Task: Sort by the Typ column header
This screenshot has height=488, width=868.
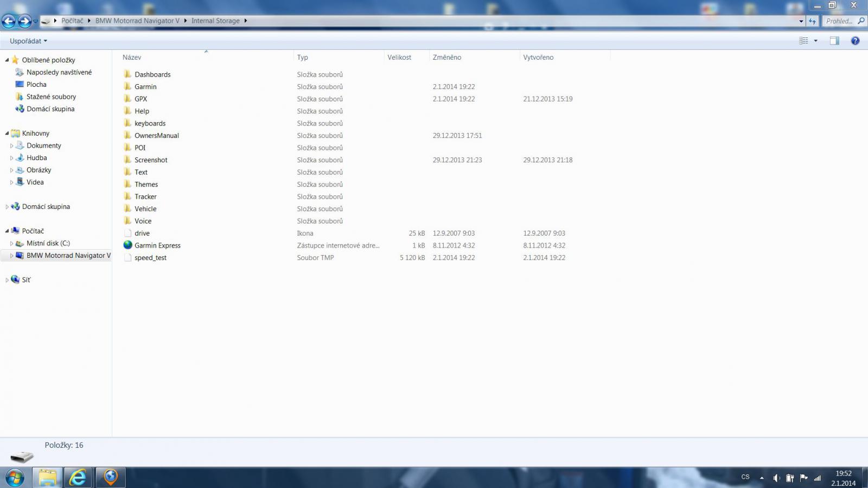Action: (302, 58)
